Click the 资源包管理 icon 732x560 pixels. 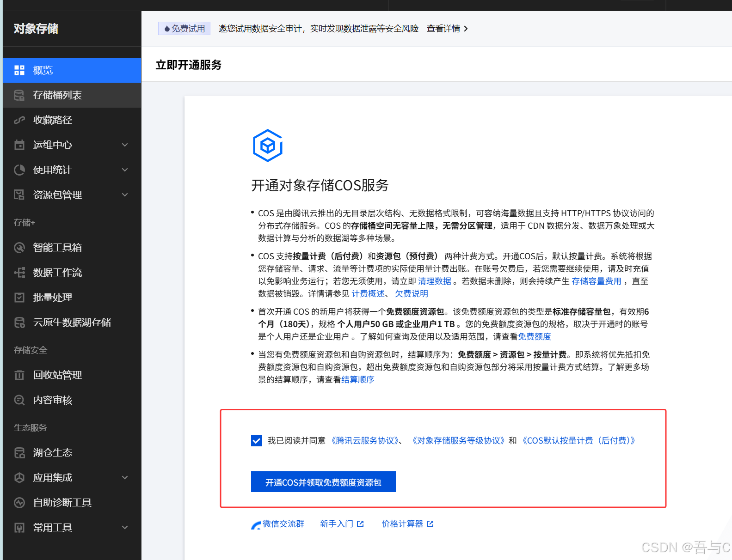point(19,195)
